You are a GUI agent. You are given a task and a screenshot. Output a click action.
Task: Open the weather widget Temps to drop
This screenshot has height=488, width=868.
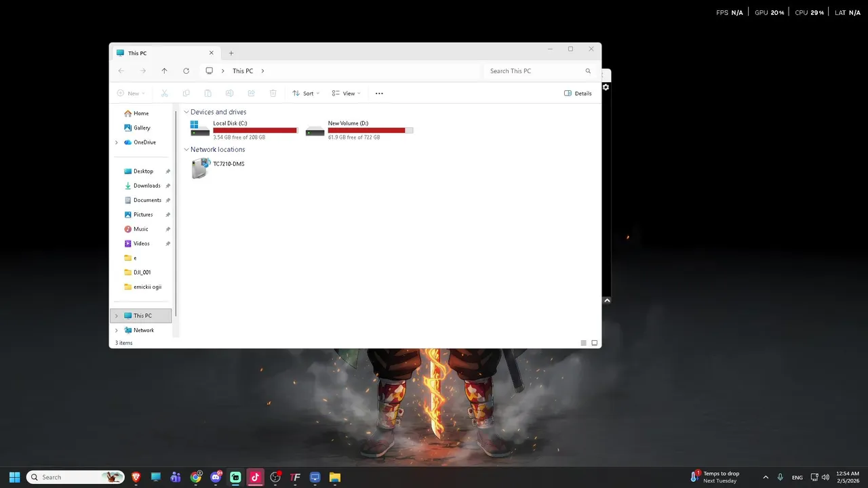[x=715, y=477]
